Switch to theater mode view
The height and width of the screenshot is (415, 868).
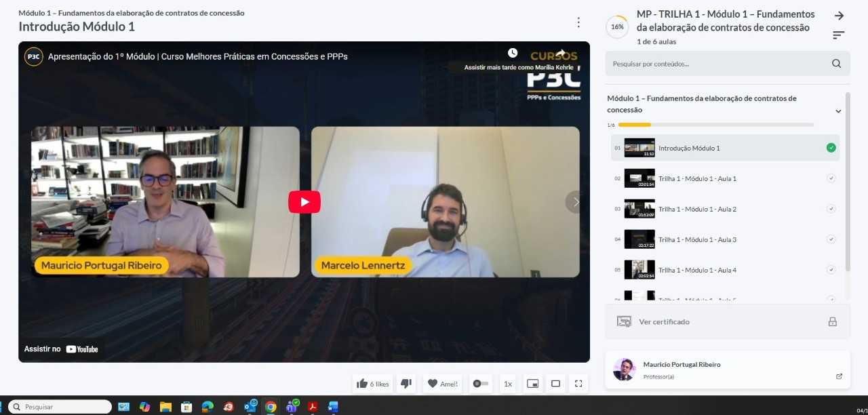(555, 384)
